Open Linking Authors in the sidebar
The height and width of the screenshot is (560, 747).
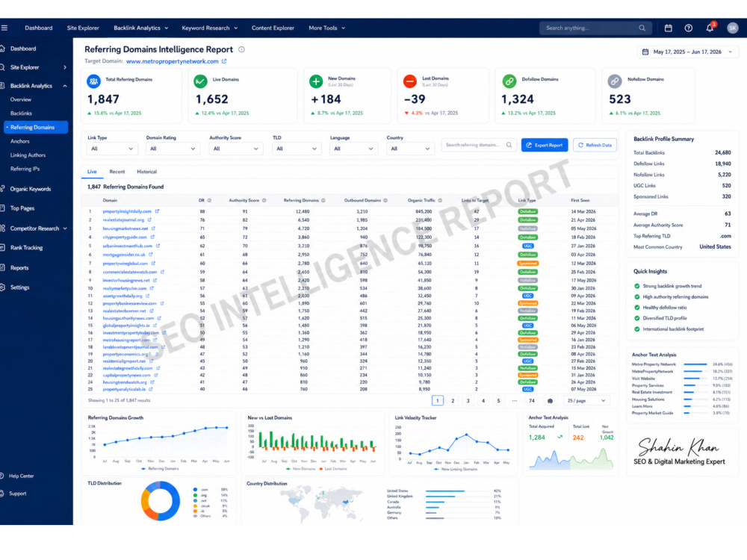[28, 155]
